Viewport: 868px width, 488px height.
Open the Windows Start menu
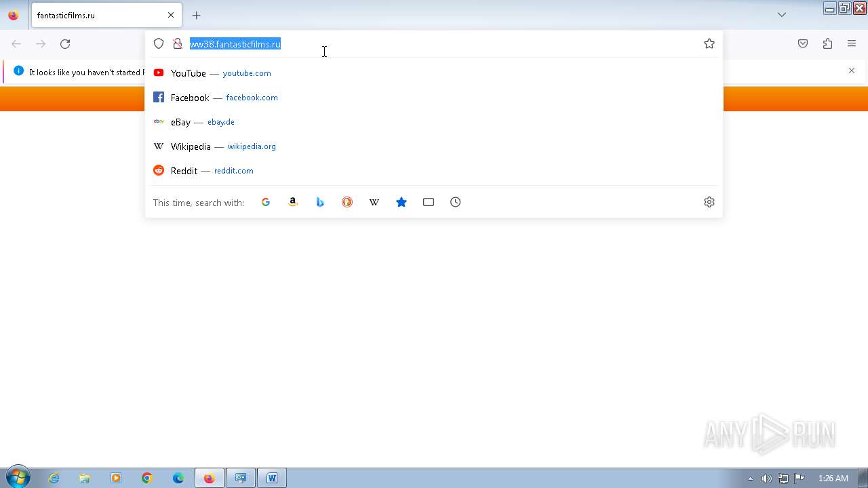[x=18, y=478]
